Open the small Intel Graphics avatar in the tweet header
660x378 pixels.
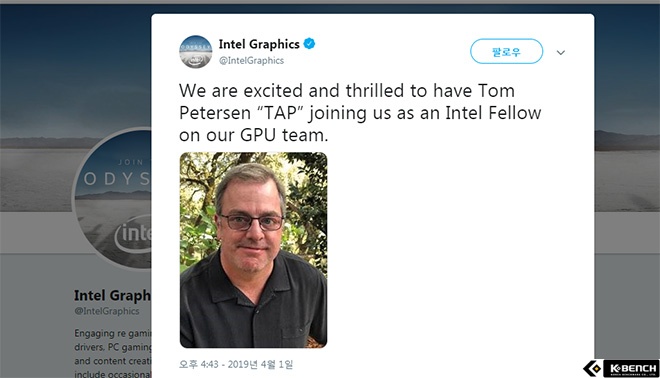click(x=196, y=52)
